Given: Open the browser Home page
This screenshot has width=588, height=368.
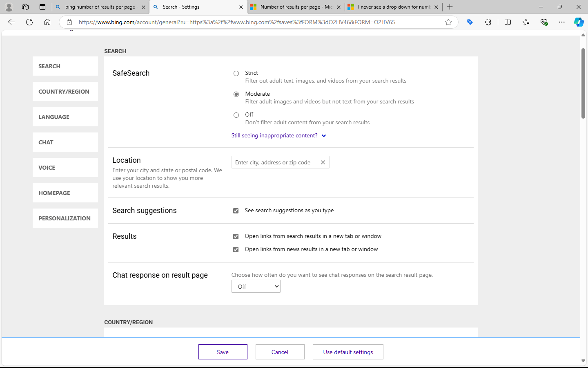Looking at the screenshot, I should click(47, 22).
